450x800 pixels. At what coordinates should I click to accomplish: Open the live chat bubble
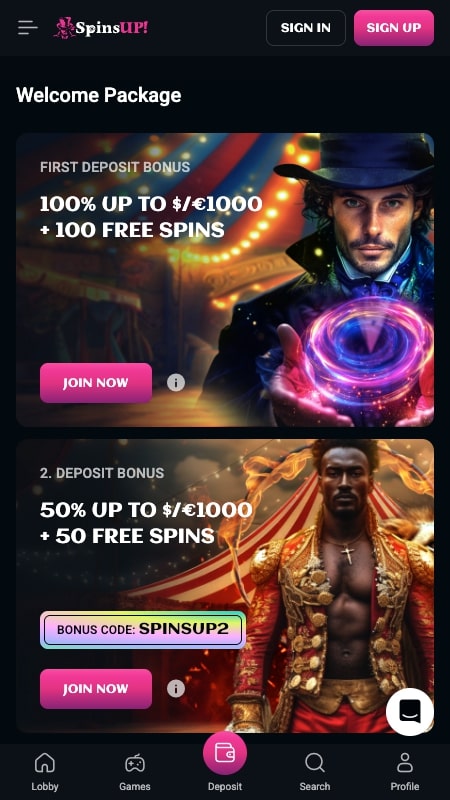[x=410, y=711]
